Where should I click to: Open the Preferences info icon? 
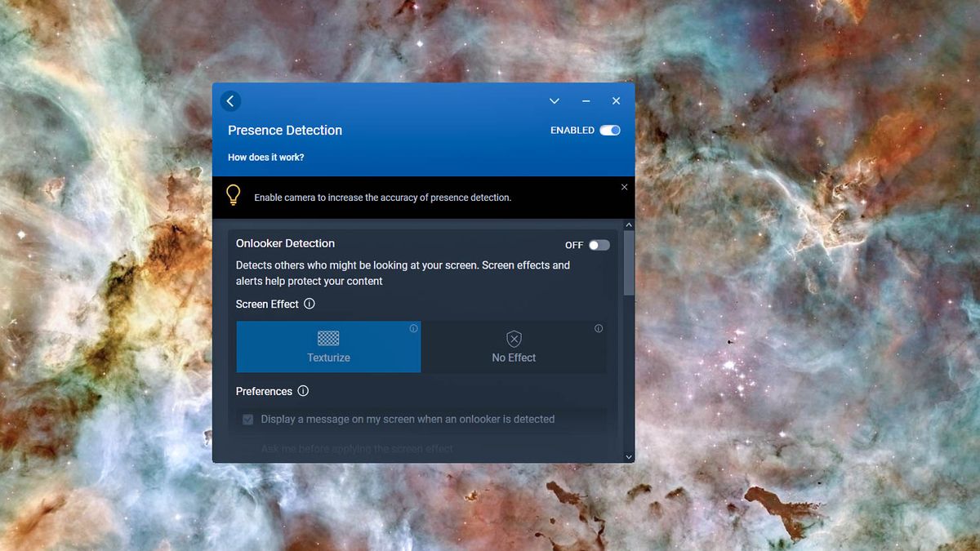(x=303, y=391)
